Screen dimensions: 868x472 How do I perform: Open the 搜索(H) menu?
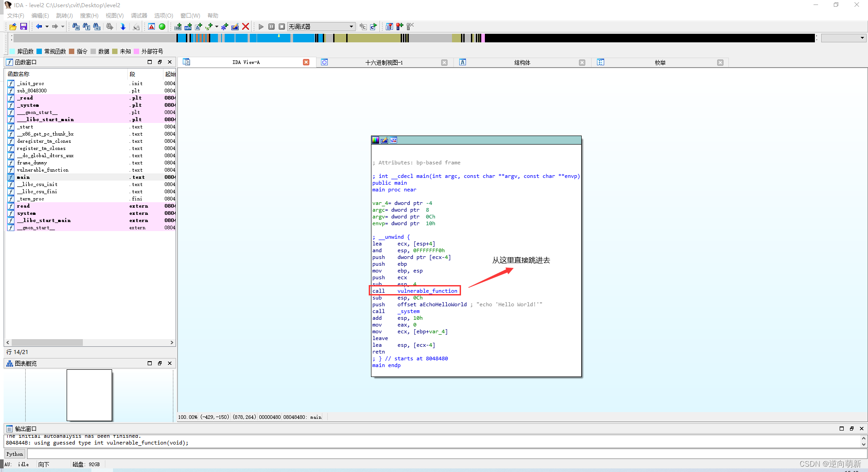point(89,16)
